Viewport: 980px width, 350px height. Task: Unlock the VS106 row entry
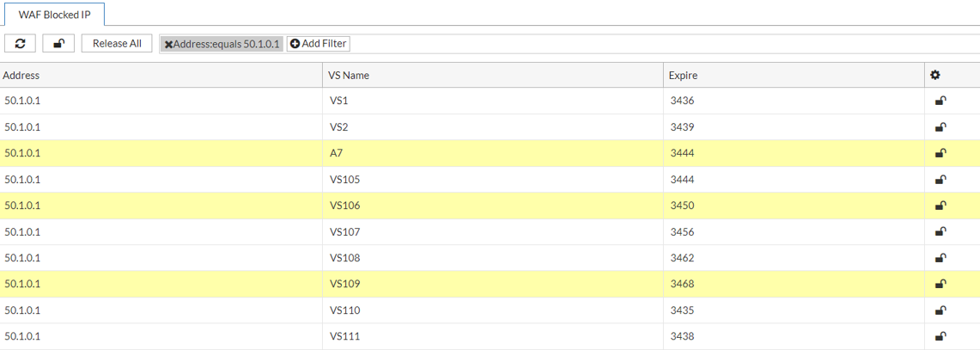[x=940, y=206]
